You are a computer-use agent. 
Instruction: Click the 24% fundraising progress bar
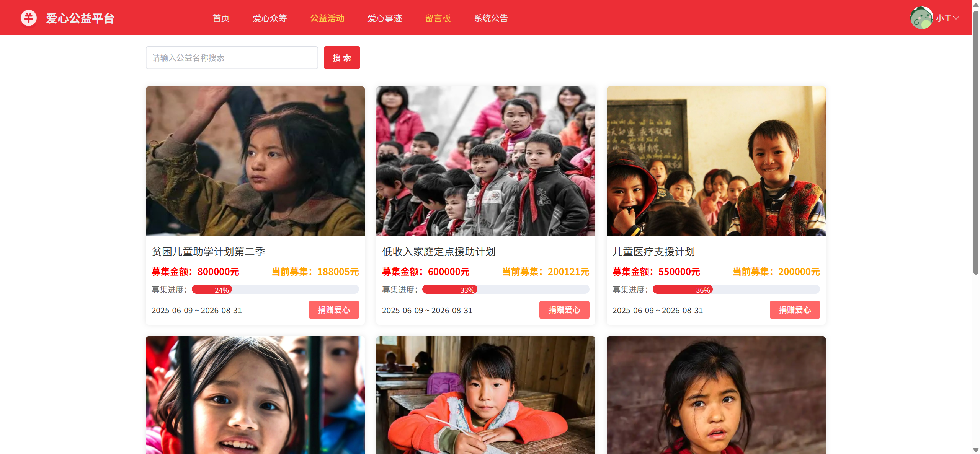pyautogui.click(x=275, y=290)
